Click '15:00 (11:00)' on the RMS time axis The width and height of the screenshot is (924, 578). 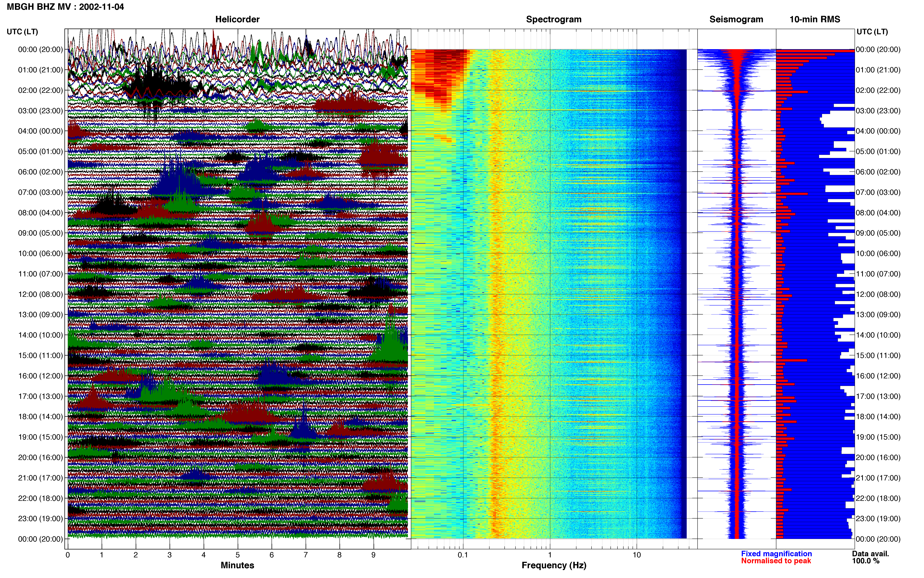point(878,356)
